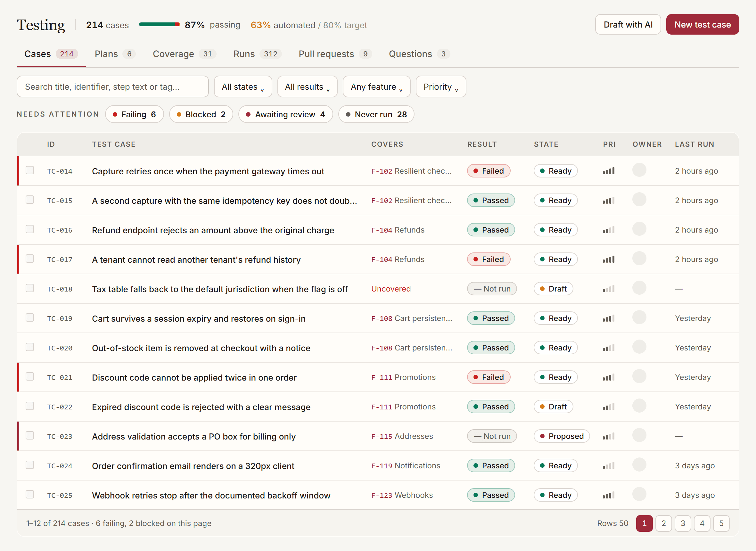Filter by the Blocked 2 chip
The width and height of the screenshot is (756, 551).
pyautogui.click(x=201, y=114)
